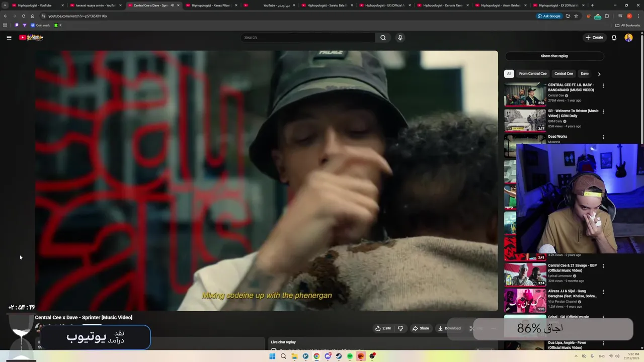Image resolution: width=644 pixels, height=362 pixels.
Task: Open Windows Start menu
Action: (x=272, y=356)
